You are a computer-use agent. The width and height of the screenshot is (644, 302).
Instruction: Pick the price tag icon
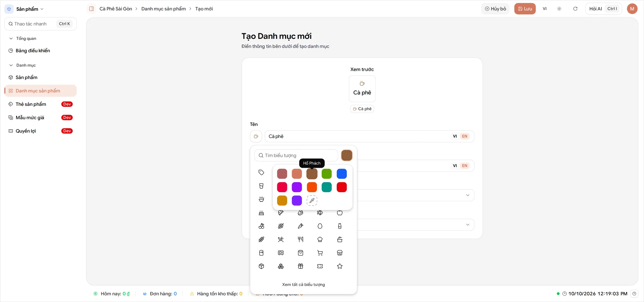(x=261, y=172)
